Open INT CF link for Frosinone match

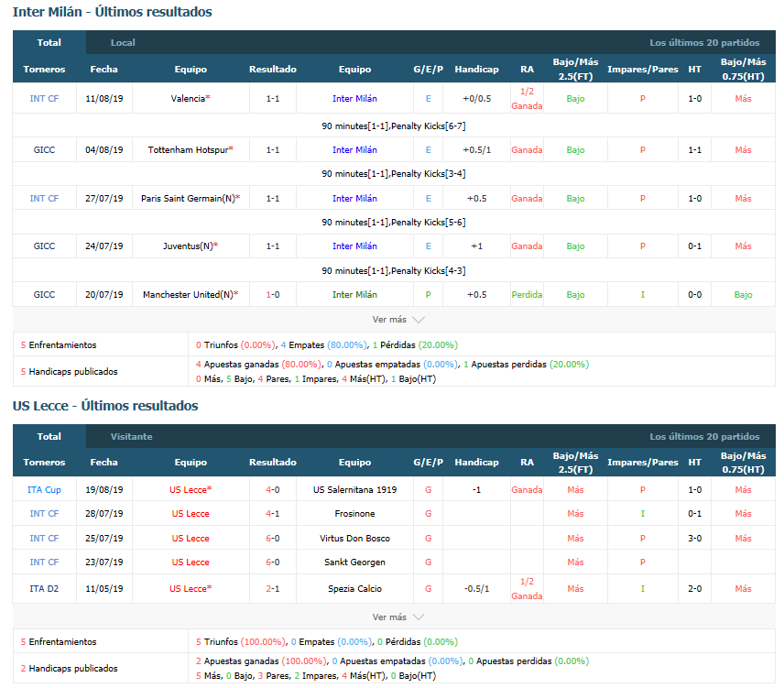pyautogui.click(x=44, y=514)
